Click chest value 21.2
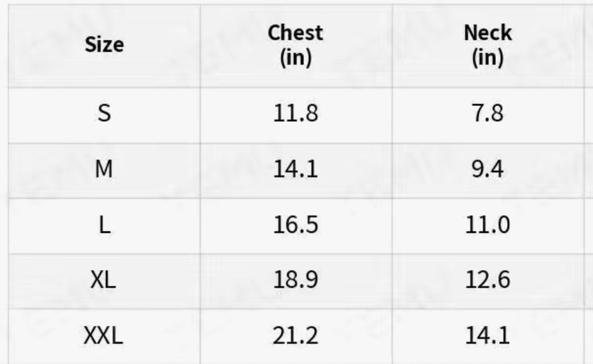593x364 pixels. point(295,336)
